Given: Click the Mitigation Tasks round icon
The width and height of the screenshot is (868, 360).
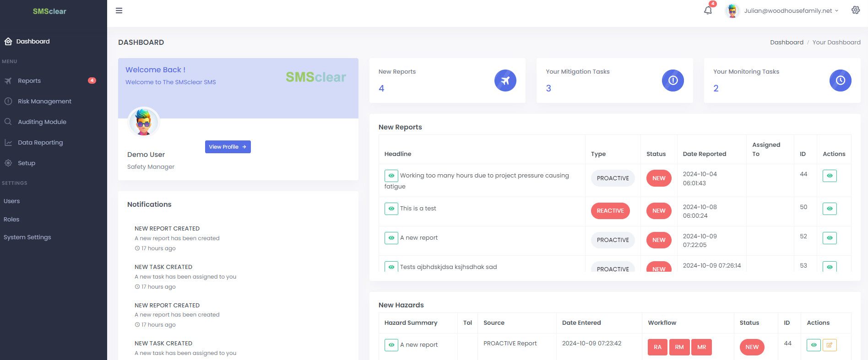Looking at the screenshot, I should (673, 81).
